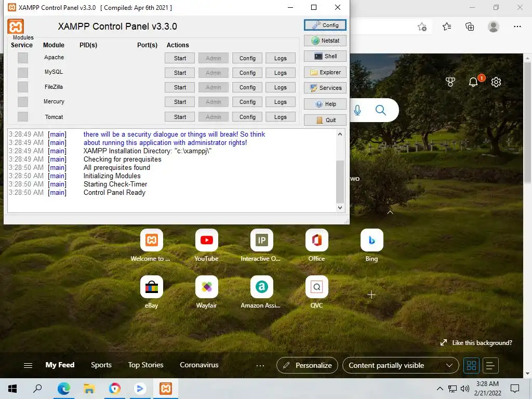Launch the XAMPP Shell
The width and height of the screenshot is (532, 399).
pos(325,56)
